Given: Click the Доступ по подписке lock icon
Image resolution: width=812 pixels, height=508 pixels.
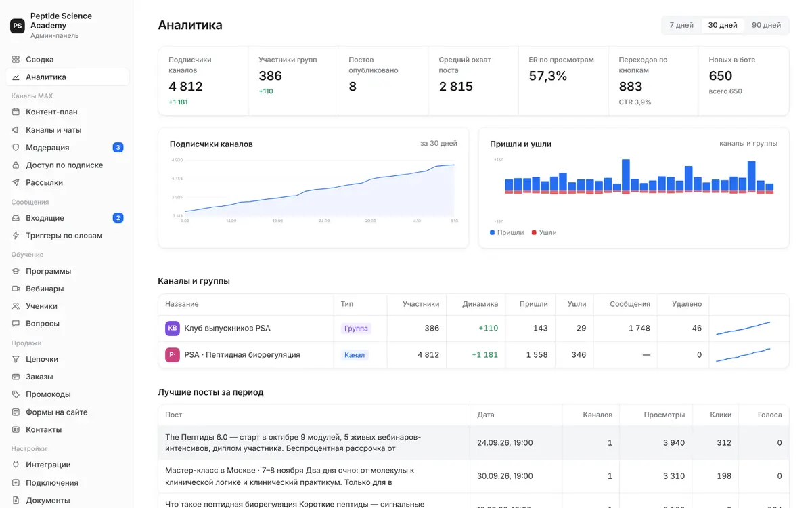Looking at the screenshot, I should coord(16,165).
